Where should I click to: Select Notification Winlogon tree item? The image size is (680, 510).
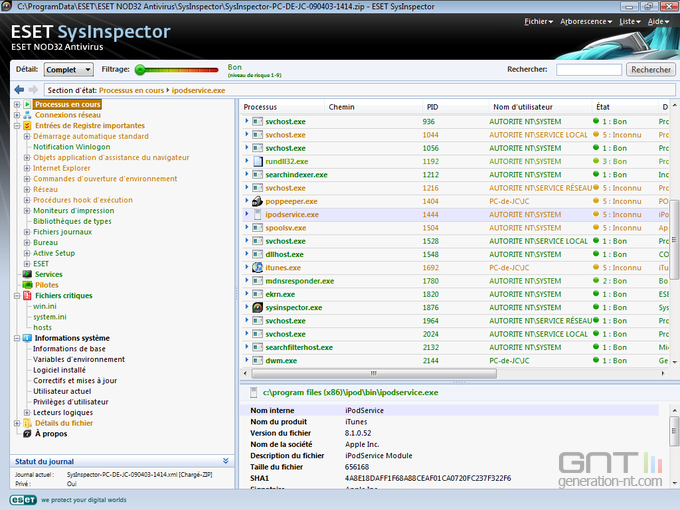tap(72, 147)
